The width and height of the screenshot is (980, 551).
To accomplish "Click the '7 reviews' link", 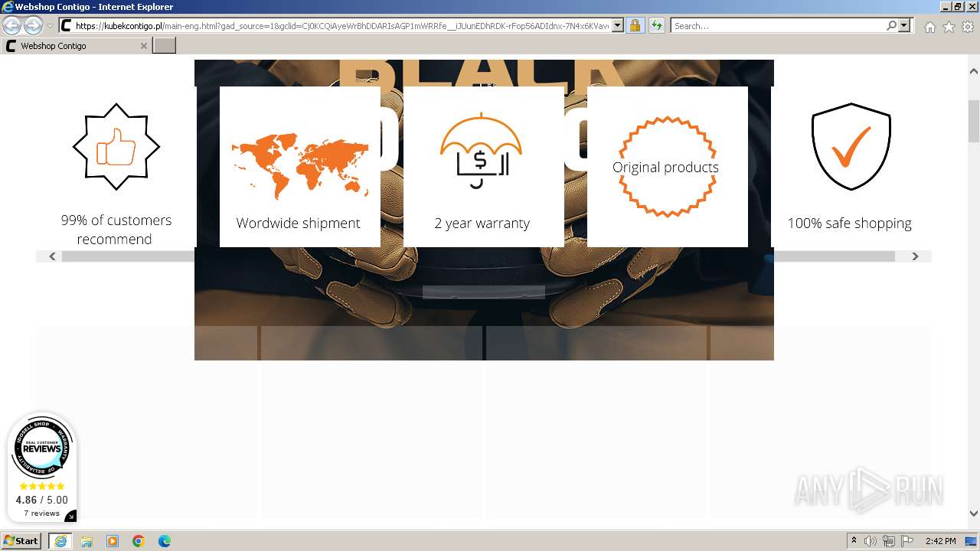I will coord(41,514).
